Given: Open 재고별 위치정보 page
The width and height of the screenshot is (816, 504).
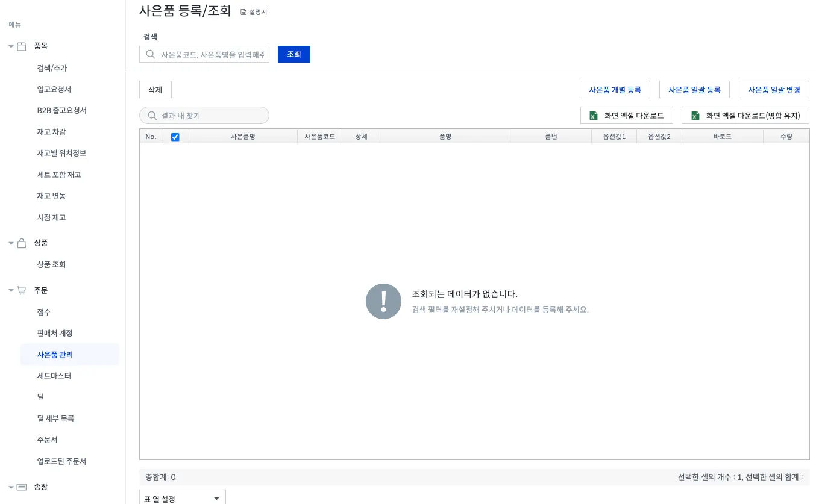Looking at the screenshot, I should [61, 153].
